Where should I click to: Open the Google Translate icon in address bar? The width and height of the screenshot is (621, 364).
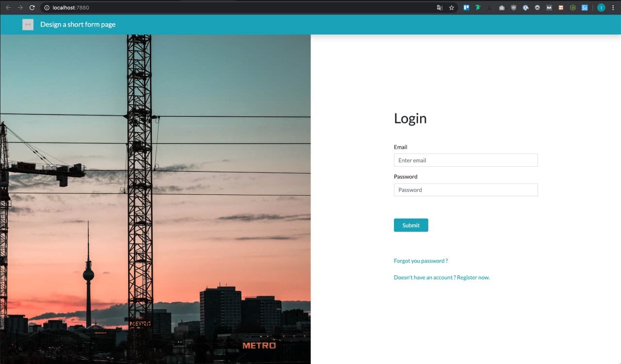point(440,8)
